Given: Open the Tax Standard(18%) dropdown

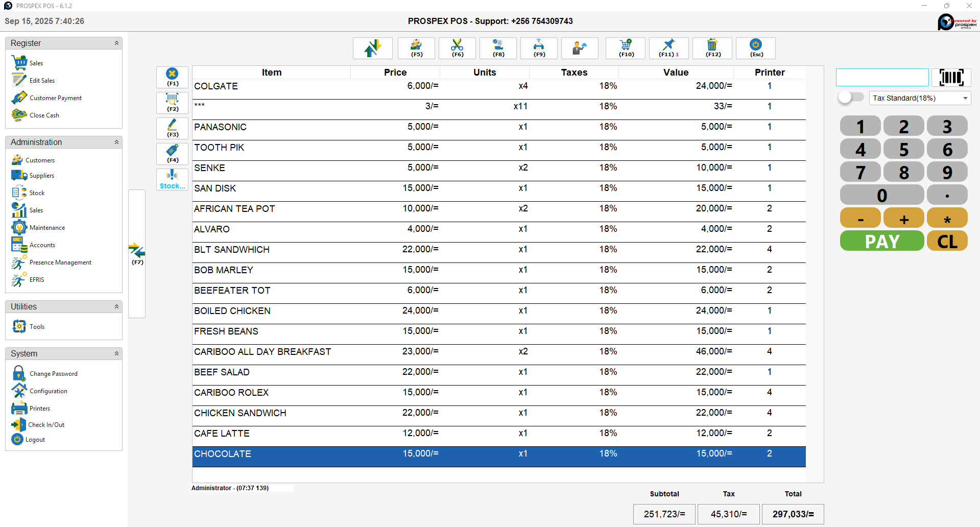Looking at the screenshot, I should (919, 98).
